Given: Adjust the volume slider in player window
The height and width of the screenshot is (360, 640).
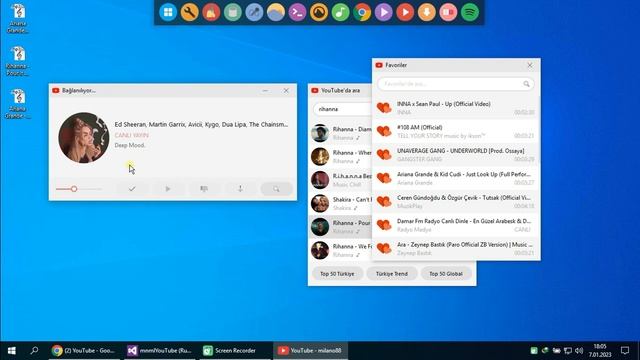Looking at the screenshot, I should click(79, 189).
